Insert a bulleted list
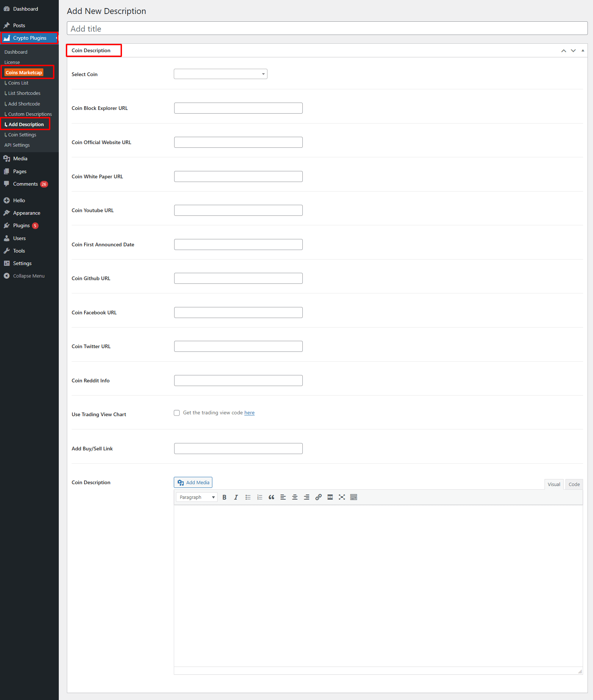Viewport: 593px width, 700px height. [x=248, y=497]
